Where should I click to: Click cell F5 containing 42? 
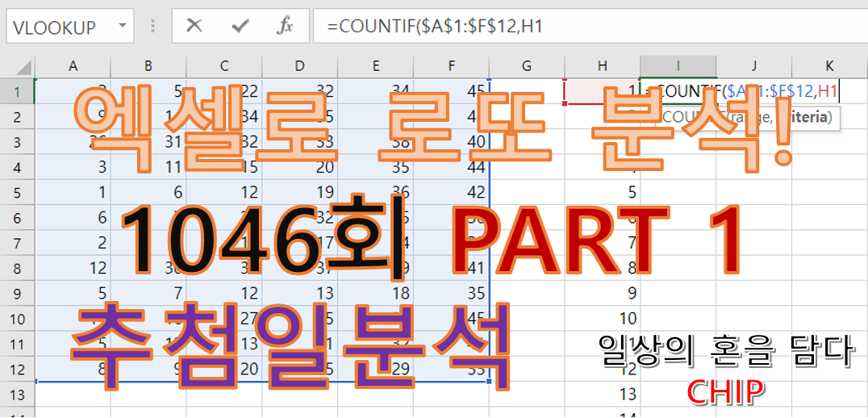click(451, 192)
